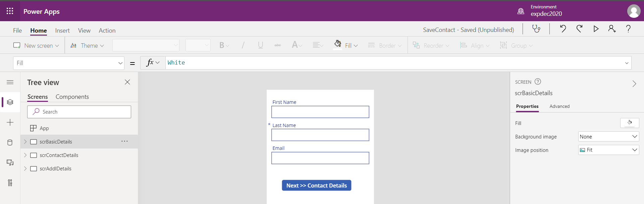Open the Home ribbon tab
This screenshot has height=204, width=644.
39,31
